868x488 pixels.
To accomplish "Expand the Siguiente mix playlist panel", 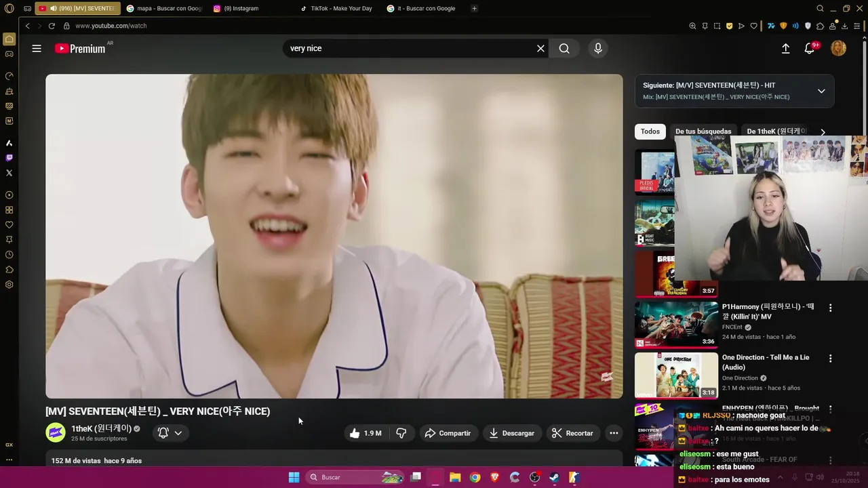I will click(821, 91).
